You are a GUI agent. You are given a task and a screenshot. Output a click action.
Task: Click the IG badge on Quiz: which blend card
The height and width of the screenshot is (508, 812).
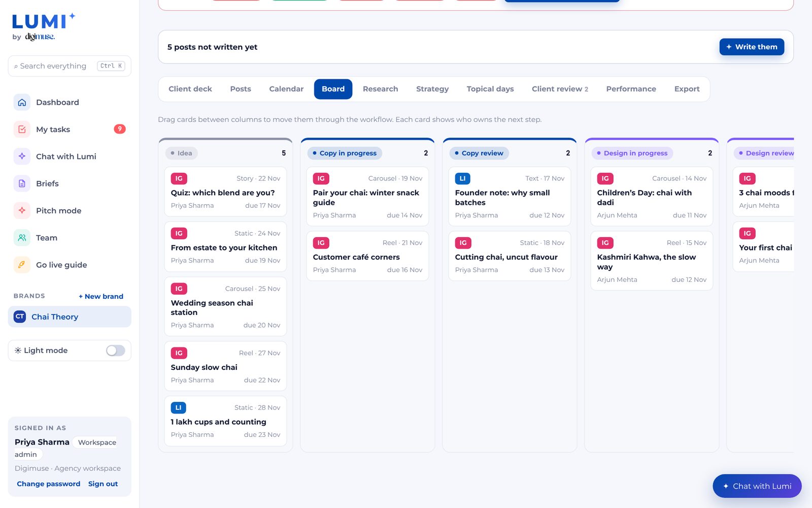(x=179, y=178)
